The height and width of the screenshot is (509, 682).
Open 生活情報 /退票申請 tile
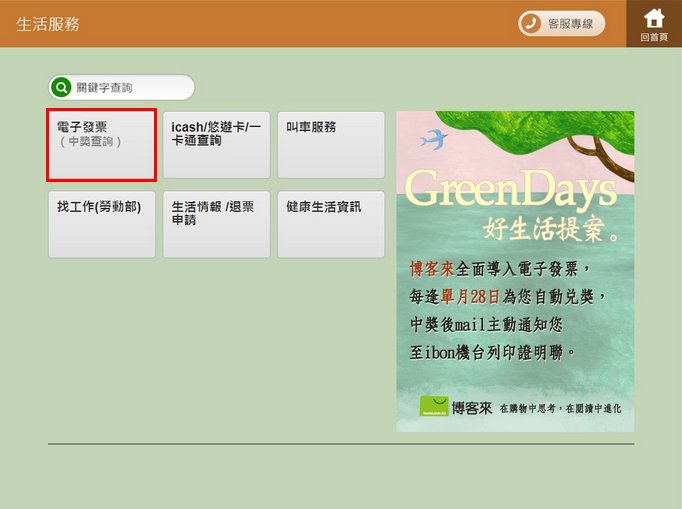click(x=217, y=224)
